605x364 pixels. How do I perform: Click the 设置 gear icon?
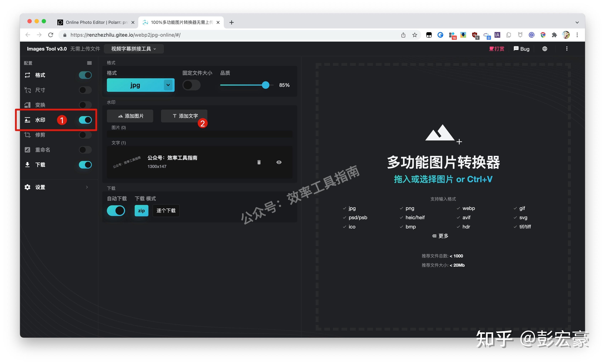pos(27,187)
